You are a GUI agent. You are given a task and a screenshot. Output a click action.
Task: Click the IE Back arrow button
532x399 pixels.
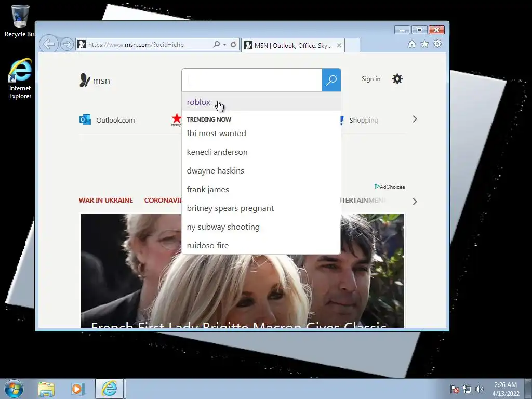pyautogui.click(x=49, y=44)
